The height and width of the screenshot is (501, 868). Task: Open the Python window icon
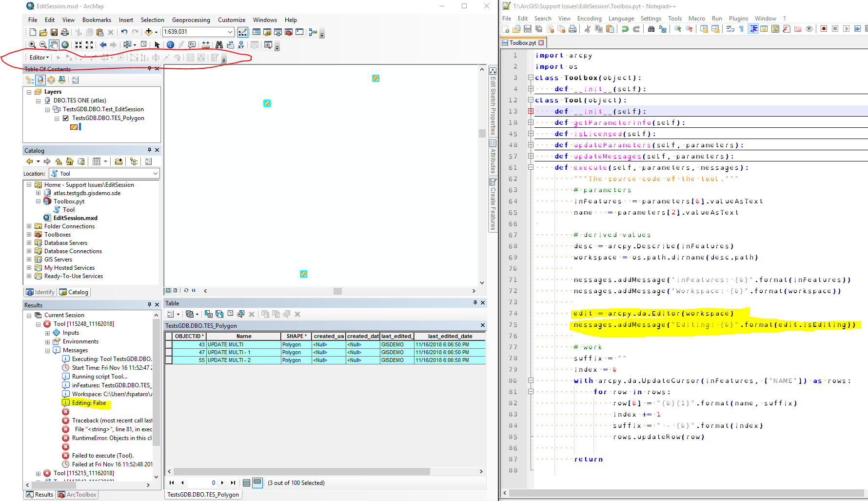pyautogui.click(x=299, y=32)
